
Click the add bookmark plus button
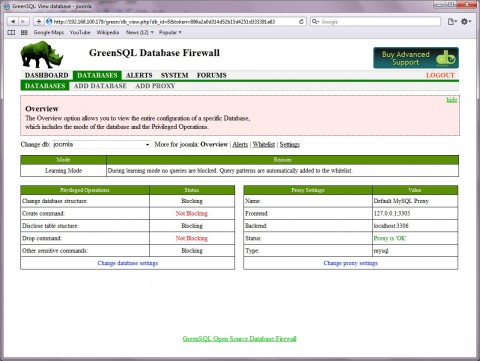[x=39, y=21]
